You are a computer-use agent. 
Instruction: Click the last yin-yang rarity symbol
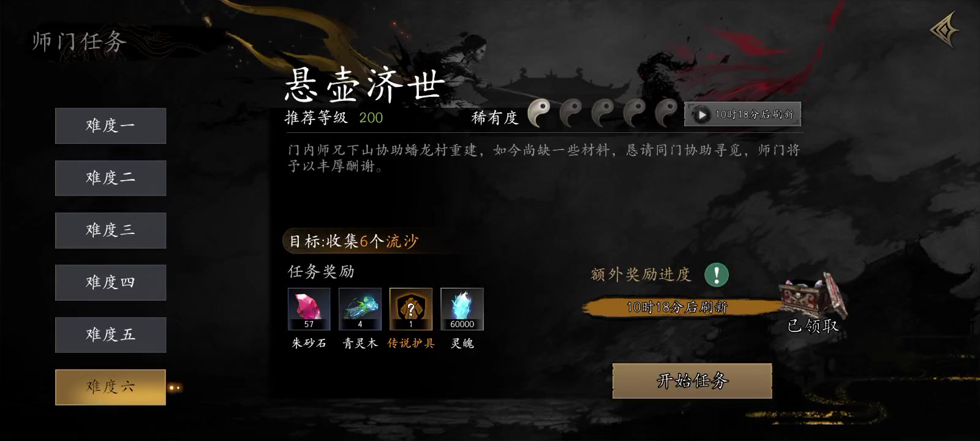click(666, 113)
